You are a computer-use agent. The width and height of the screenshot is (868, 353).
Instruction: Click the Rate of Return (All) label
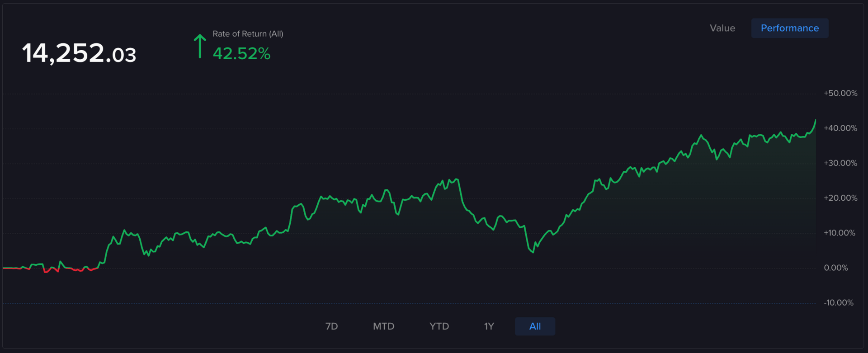248,34
